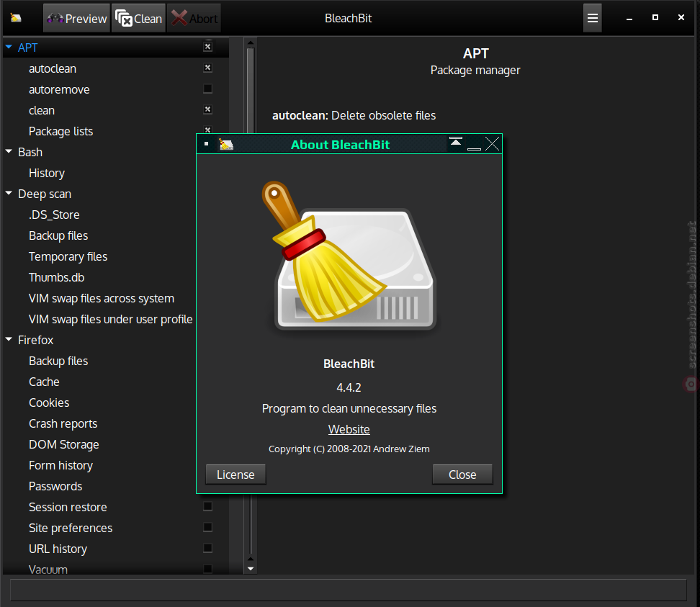Select the autoremove row label
This screenshot has height=607, width=700.
pos(59,90)
